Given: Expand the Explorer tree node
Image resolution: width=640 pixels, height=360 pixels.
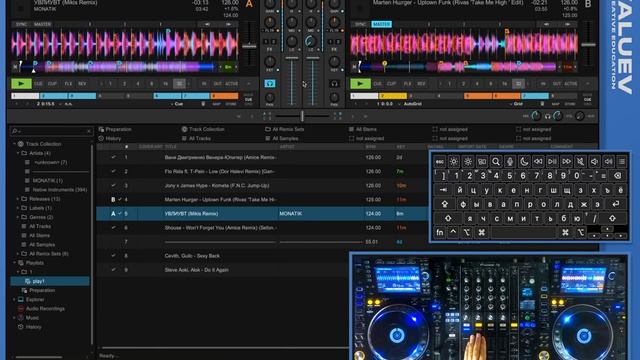Looking at the screenshot, I should (x=14, y=300).
